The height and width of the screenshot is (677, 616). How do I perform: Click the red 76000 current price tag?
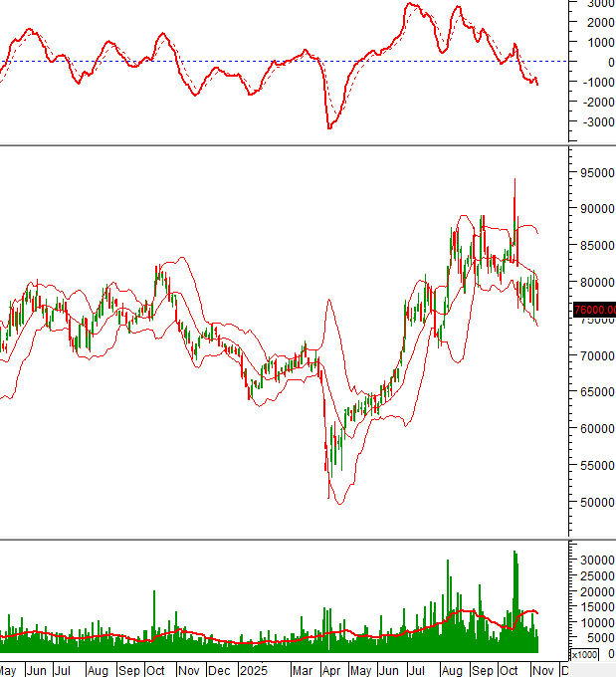(x=592, y=311)
